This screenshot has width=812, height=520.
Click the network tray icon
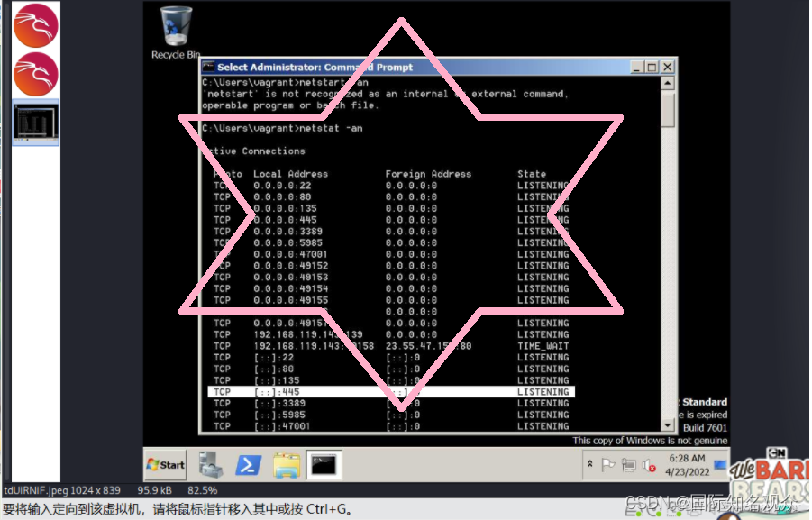click(x=629, y=465)
